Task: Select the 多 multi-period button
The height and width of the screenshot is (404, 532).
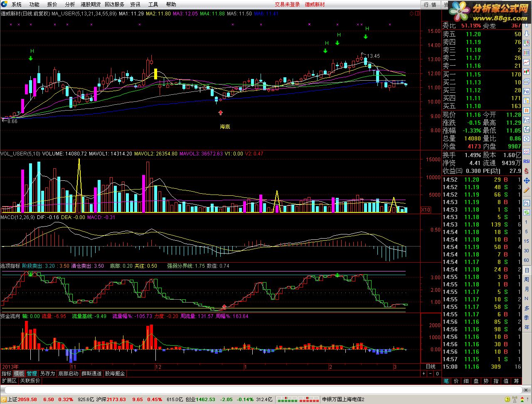Action: click(527, 308)
